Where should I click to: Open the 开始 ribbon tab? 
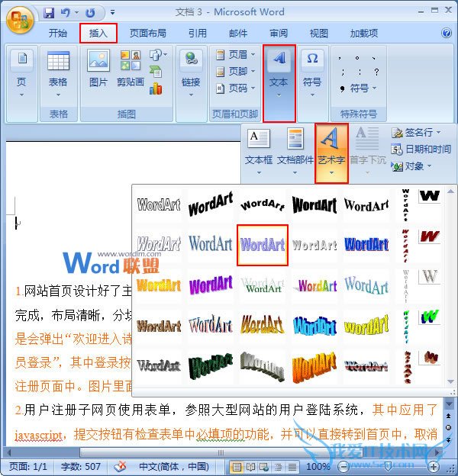click(x=58, y=33)
